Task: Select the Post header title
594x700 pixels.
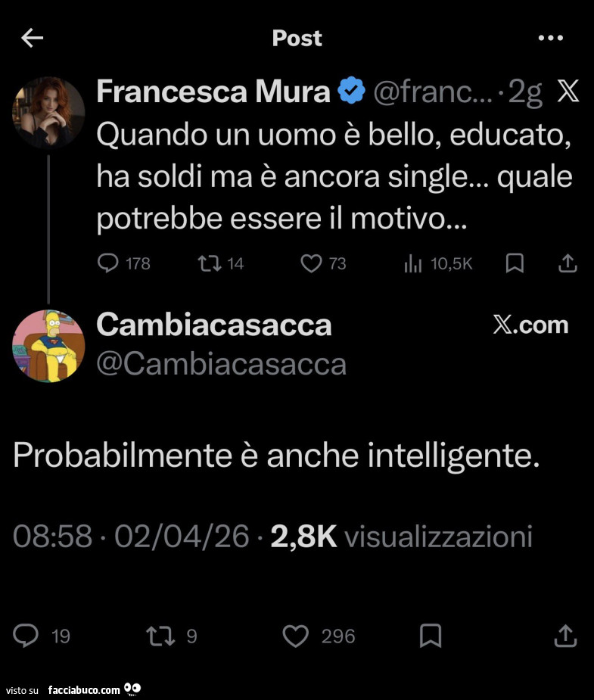Action: [x=297, y=37]
